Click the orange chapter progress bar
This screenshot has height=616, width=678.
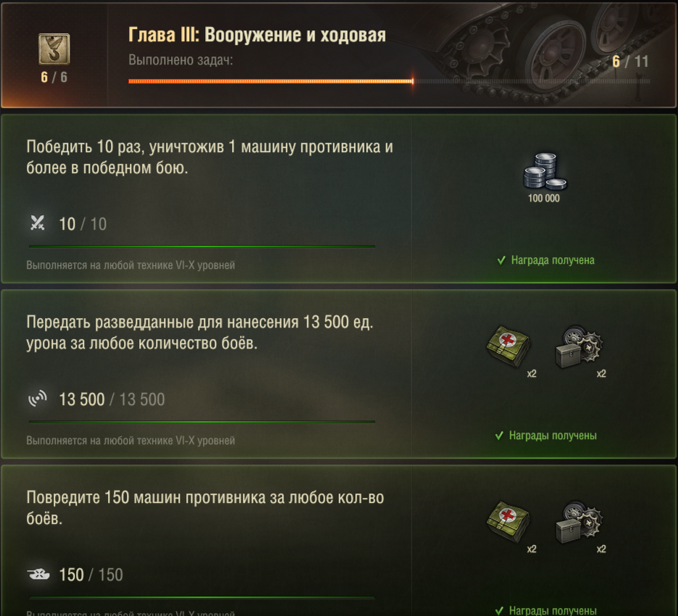271,81
